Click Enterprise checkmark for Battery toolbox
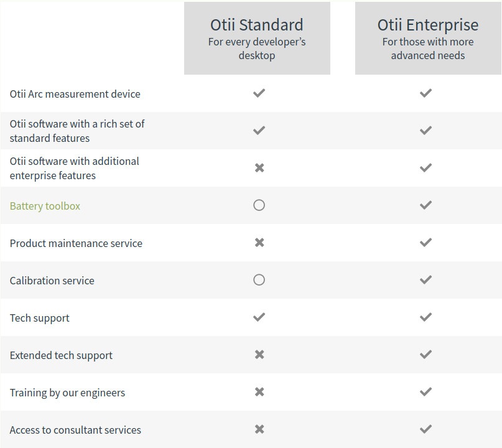The image size is (502, 448). point(426,205)
